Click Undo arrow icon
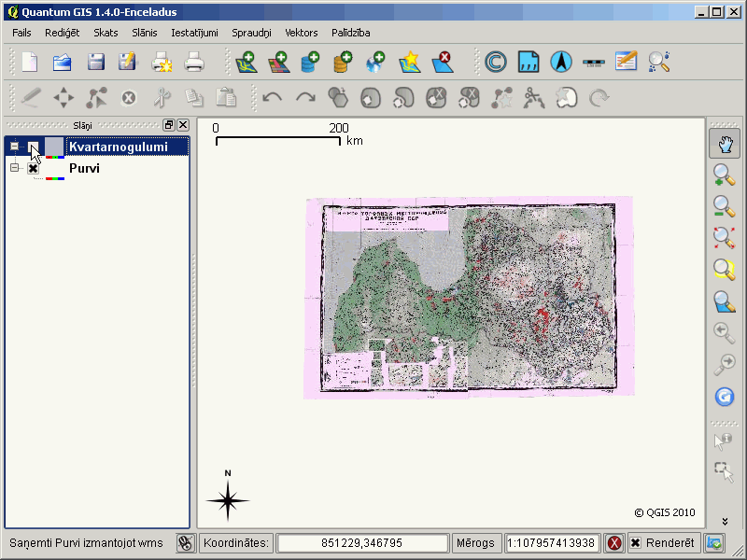This screenshot has width=747, height=560. point(273,98)
